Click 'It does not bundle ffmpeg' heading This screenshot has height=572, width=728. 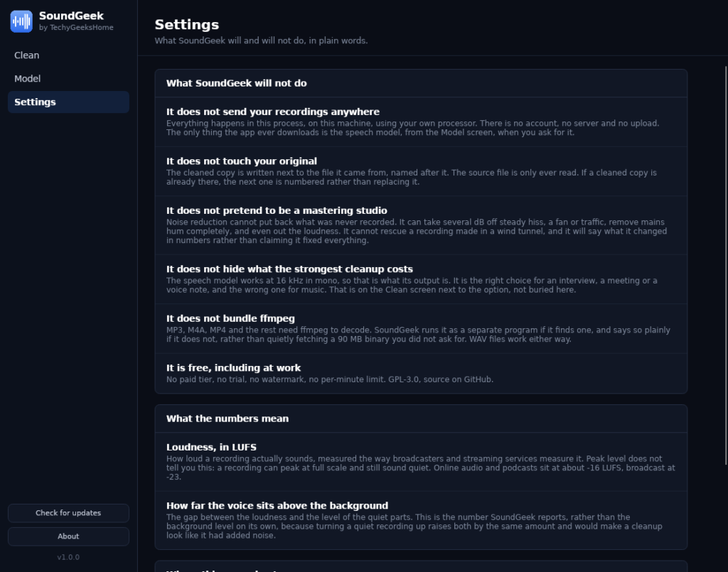tap(230, 318)
